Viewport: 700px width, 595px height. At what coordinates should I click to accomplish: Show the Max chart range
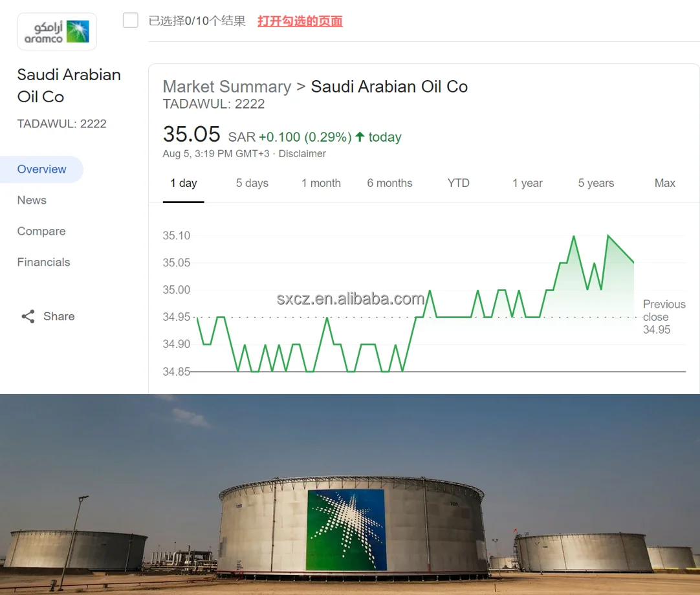(664, 183)
